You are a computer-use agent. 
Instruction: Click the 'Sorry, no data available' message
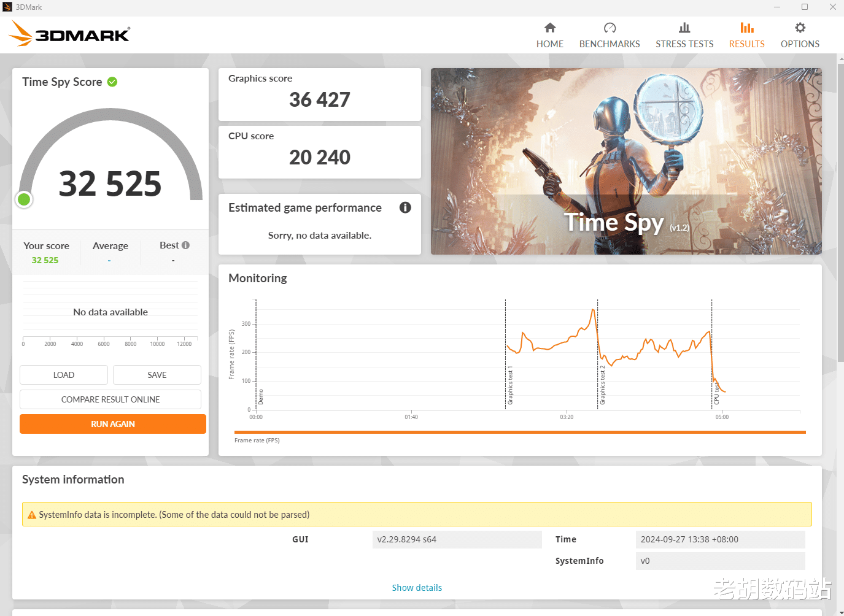pos(320,235)
